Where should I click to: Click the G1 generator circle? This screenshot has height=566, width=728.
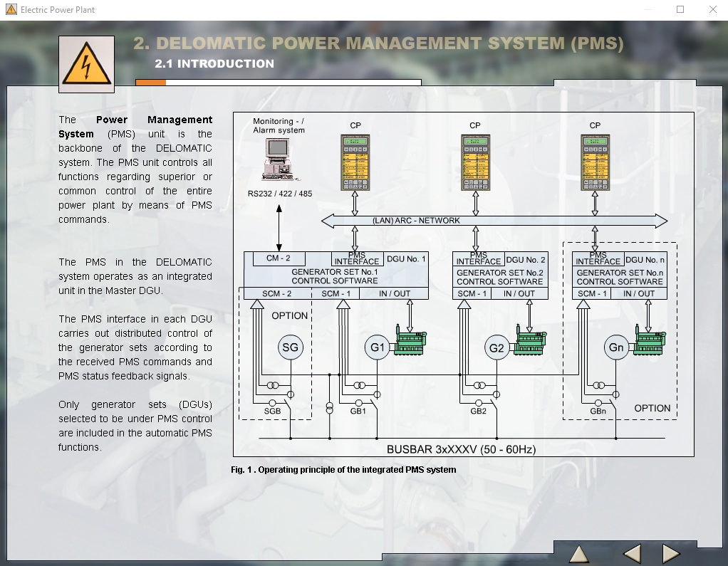(x=377, y=347)
